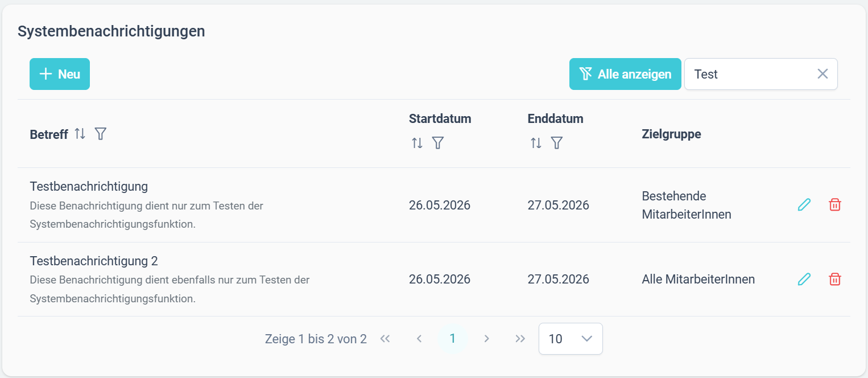Edit Testbenachrichtigung 2 via pencil icon

[x=804, y=279]
